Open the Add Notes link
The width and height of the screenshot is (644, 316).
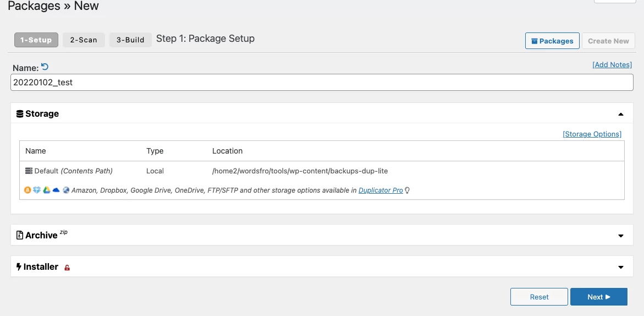612,64
